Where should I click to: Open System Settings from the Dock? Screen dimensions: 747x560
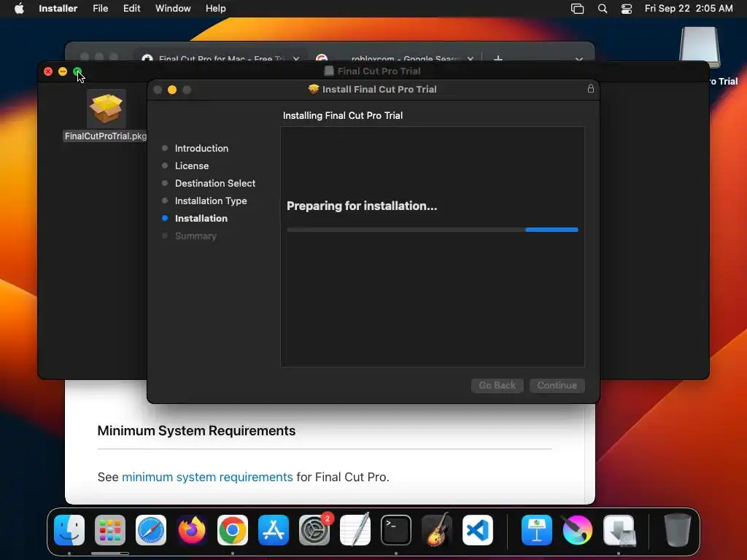(314, 530)
